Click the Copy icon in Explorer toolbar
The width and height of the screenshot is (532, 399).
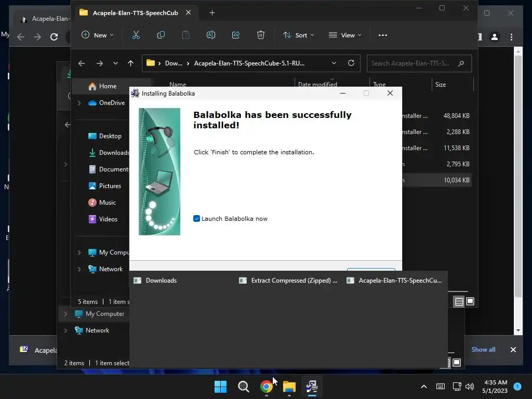coord(161,35)
